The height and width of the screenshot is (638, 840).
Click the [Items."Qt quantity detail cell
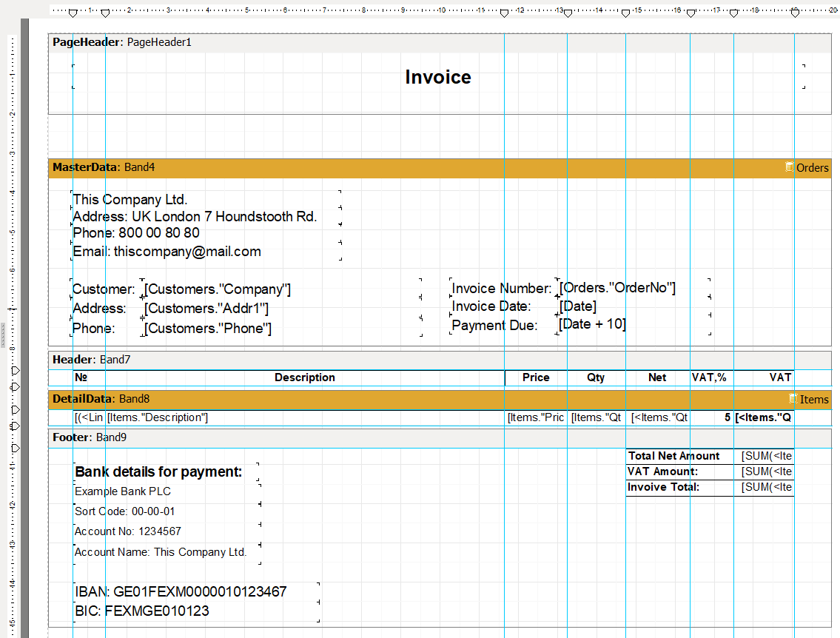(x=597, y=418)
